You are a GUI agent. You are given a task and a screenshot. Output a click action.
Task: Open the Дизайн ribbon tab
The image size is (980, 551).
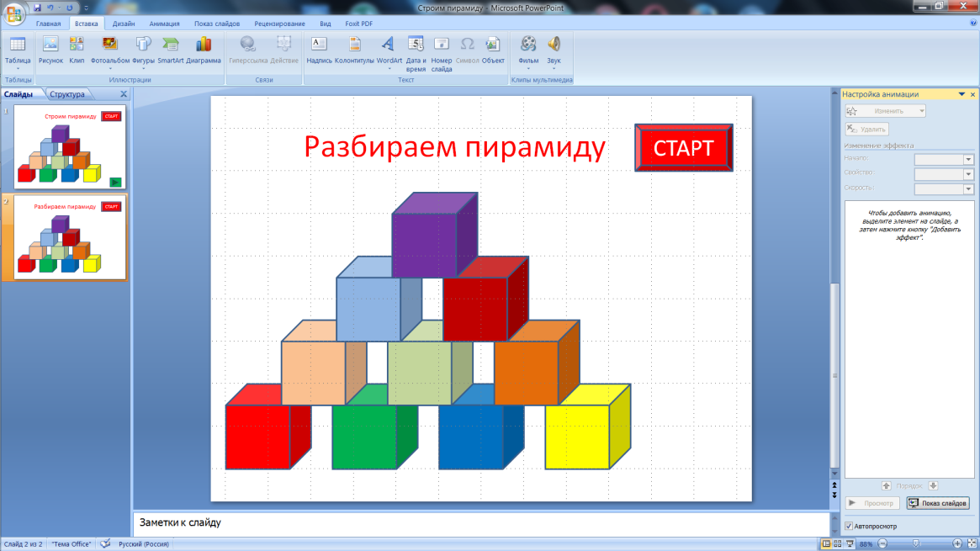coord(124,24)
